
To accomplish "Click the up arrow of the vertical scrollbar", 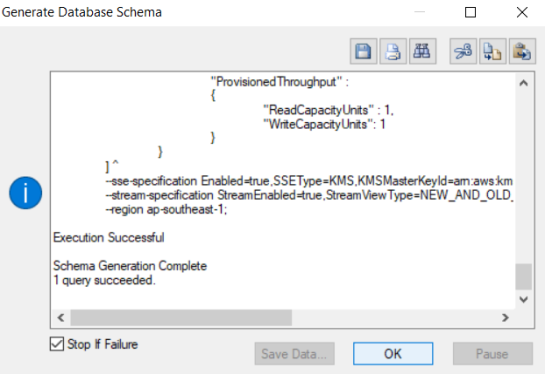I will point(523,83).
